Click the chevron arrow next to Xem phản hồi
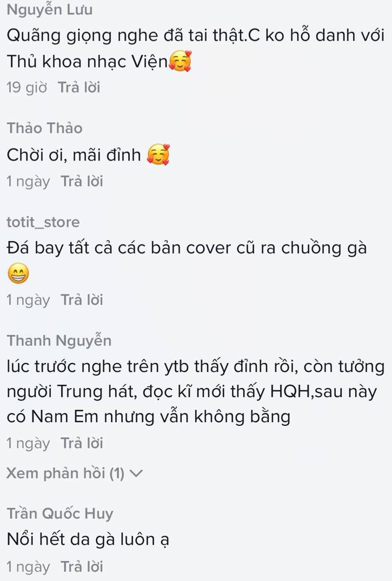392x581 pixels. pyautogui.click(x=136, y=473)
